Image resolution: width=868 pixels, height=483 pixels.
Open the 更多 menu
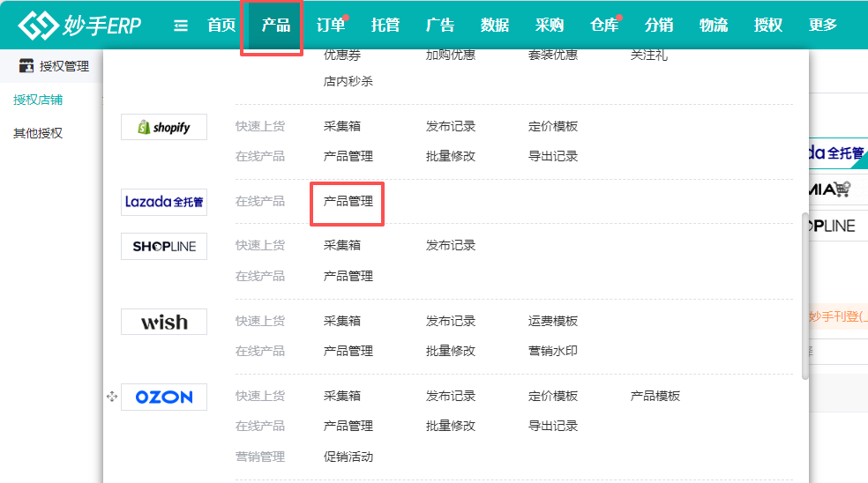click(823, 25)
